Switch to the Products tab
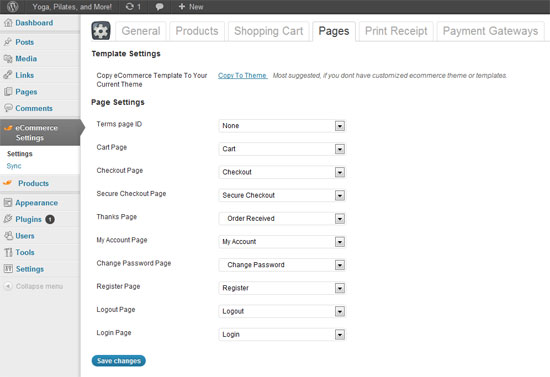The image size is (550, 377). pos(197,31)
